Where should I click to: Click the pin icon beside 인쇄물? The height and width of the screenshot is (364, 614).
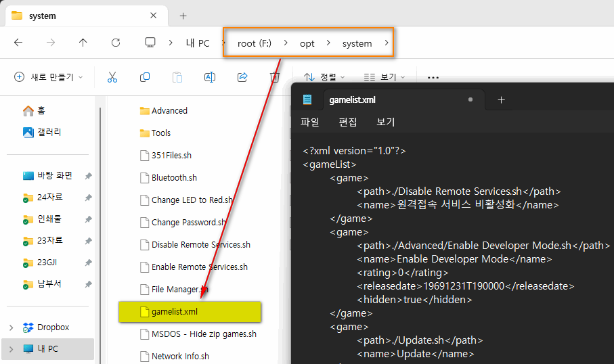[88, 219]
